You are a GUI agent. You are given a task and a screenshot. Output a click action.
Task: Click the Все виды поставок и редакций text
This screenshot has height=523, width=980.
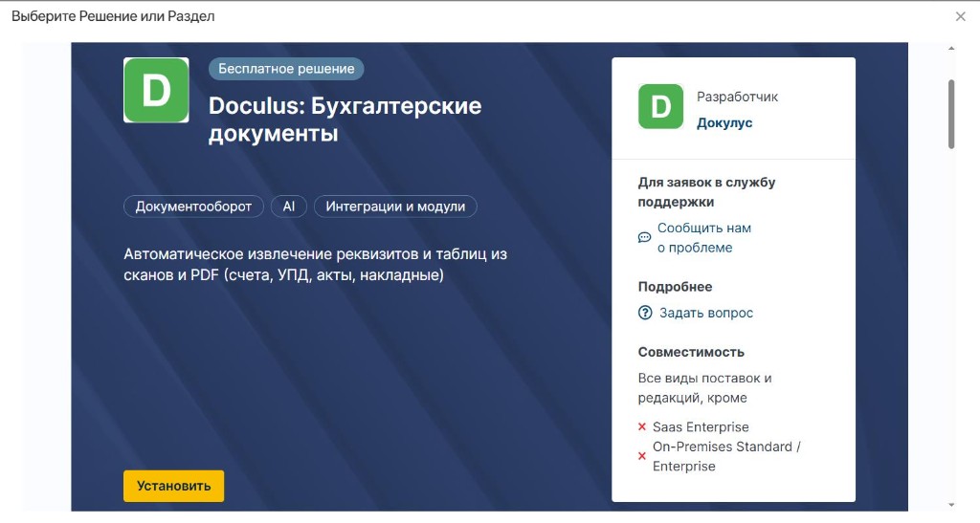pos(705,387)
